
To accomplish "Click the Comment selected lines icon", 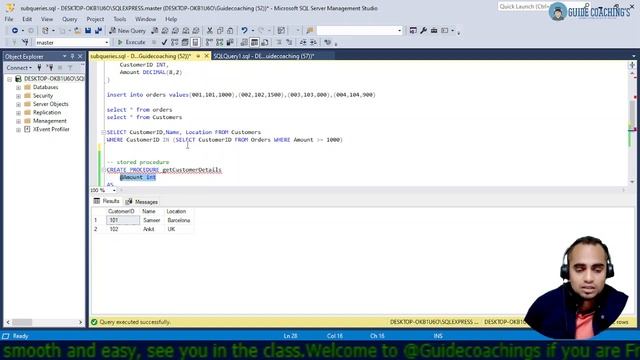I will tap(279, 42).
